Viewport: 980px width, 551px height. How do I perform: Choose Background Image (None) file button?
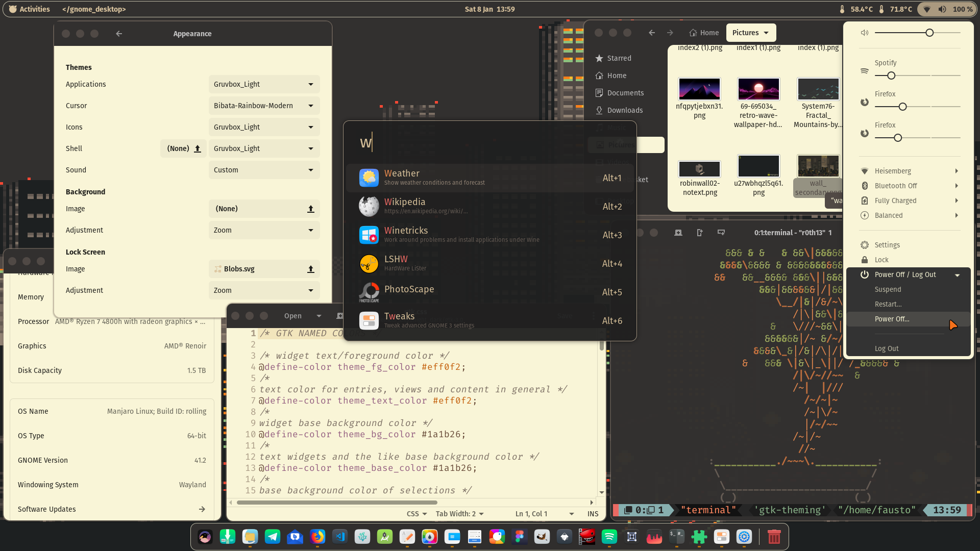click(x=264, y=209)
